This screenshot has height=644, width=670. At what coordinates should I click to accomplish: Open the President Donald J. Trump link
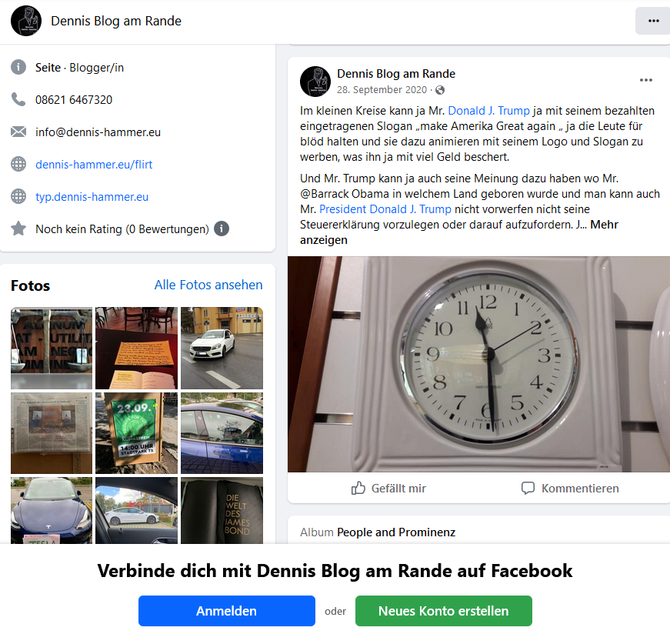click(x=385, y=209)
